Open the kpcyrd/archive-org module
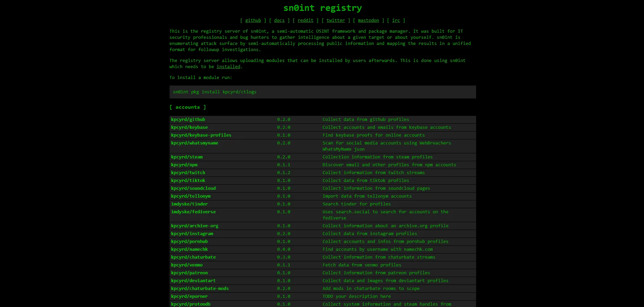 [194, 226]
